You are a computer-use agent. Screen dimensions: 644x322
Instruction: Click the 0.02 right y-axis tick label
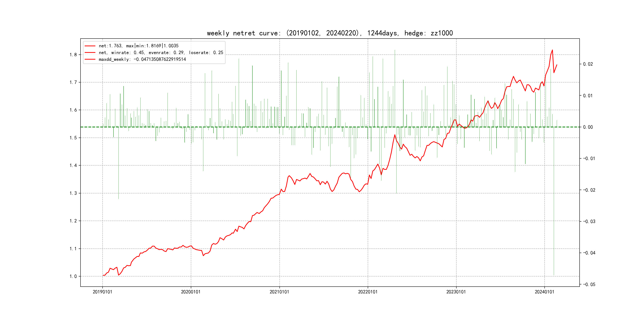[x=588, y=64]
